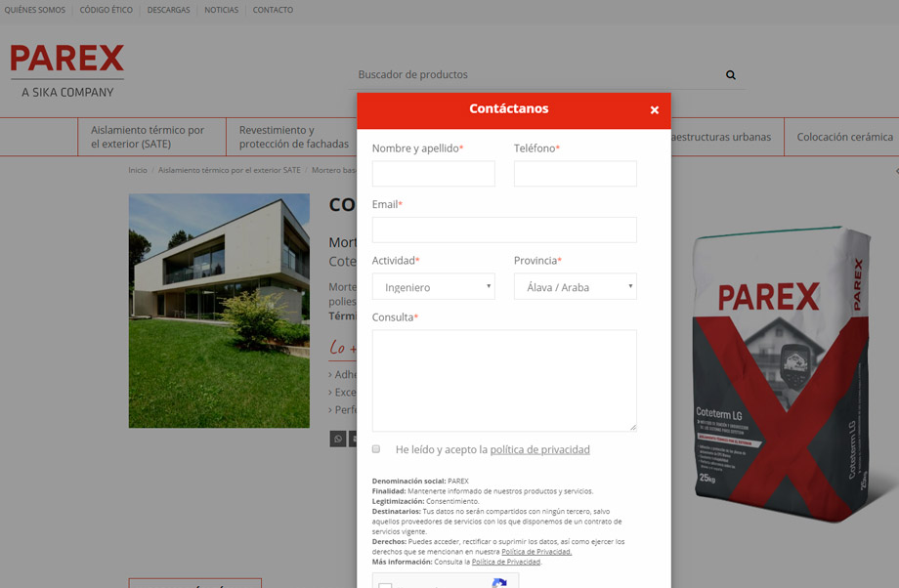Click the PAREX Sika Company logo
Viewport: 899px width, 588px height.
67,71
